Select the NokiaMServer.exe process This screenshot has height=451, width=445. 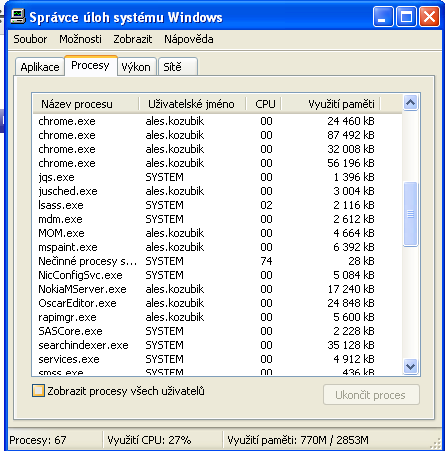coord(217,289)
